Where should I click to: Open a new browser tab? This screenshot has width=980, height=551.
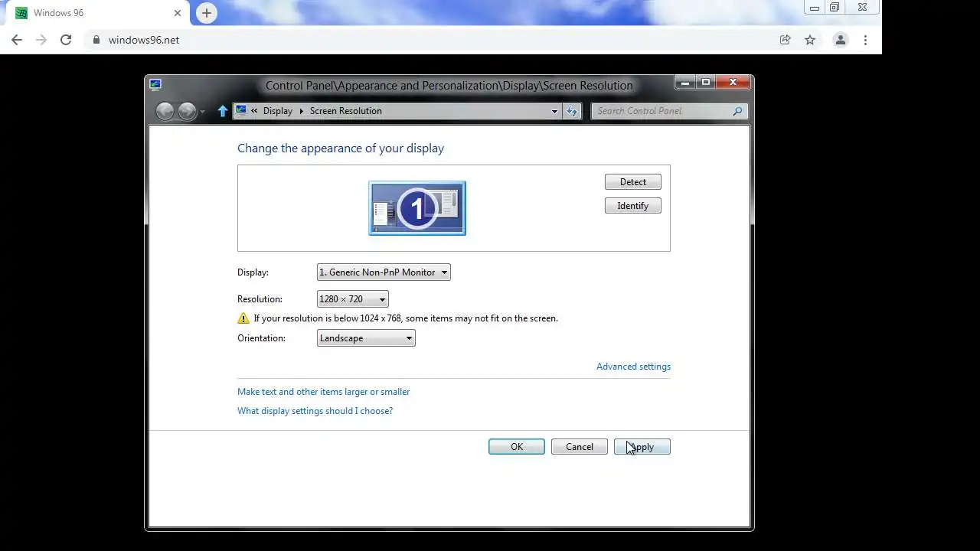coord(206,13)
